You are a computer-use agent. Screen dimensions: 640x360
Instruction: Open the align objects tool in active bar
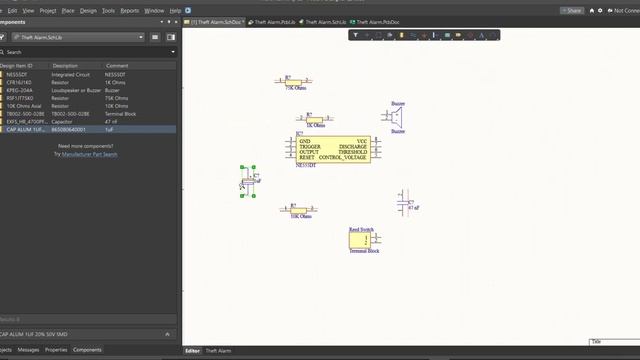(x=390, y=36)
